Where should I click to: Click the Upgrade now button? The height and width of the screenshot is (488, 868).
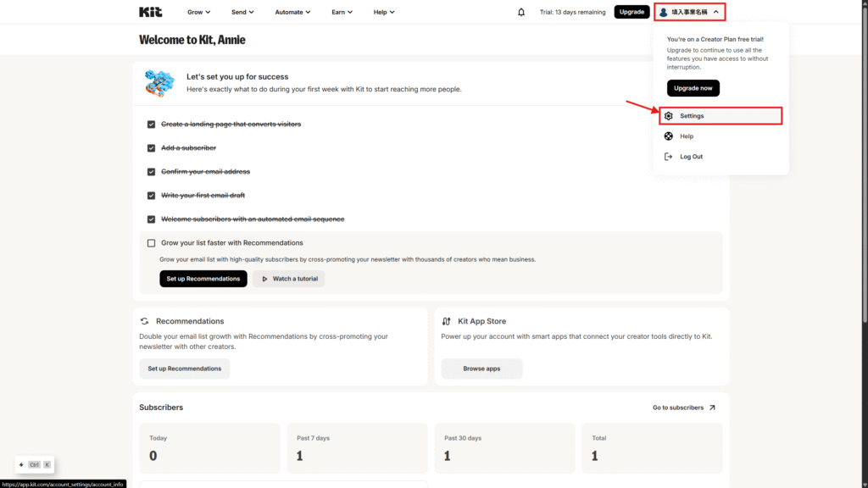[x=693, y=88]
